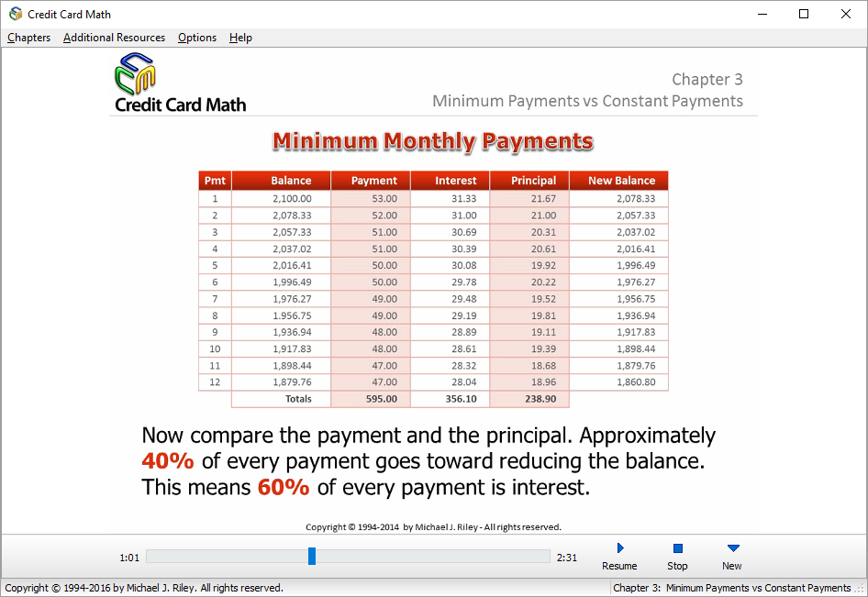Click the status bar Chapter 3 entry
Screen dimensions: 868x597
(732, 588)
